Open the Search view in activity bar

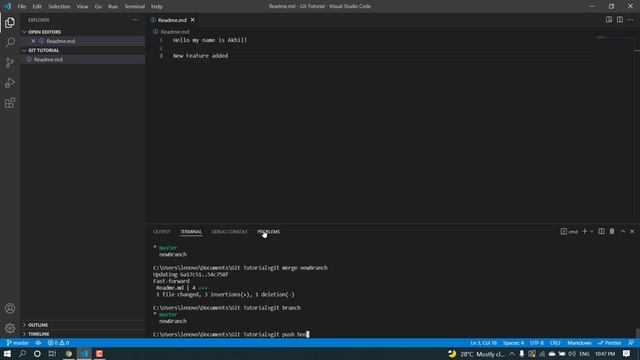click(10, 42)
